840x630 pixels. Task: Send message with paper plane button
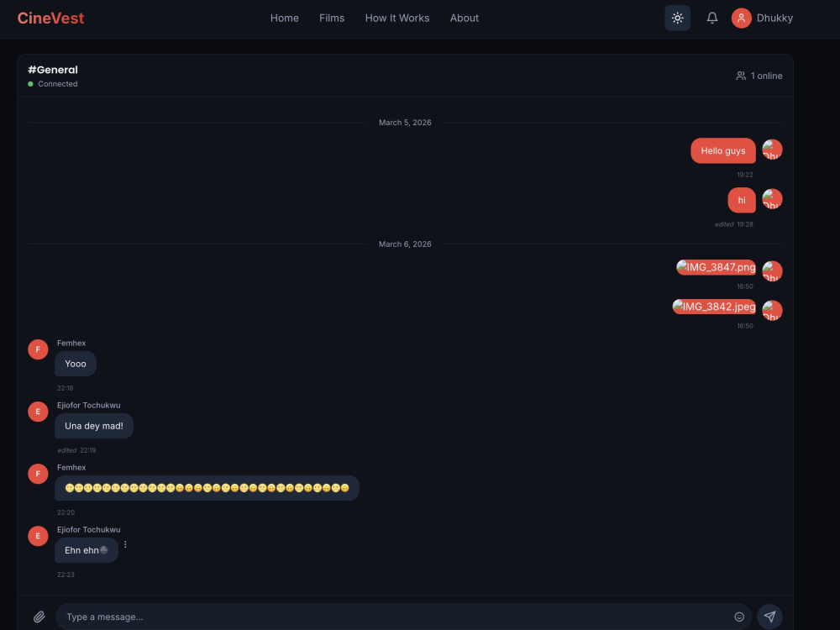pos(769,617)
